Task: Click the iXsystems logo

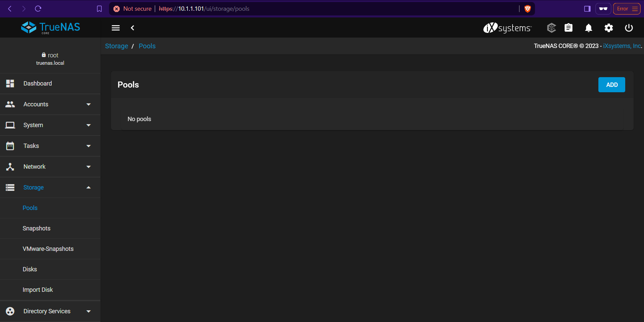Action: pyautogui.click(x=507, y=28)
